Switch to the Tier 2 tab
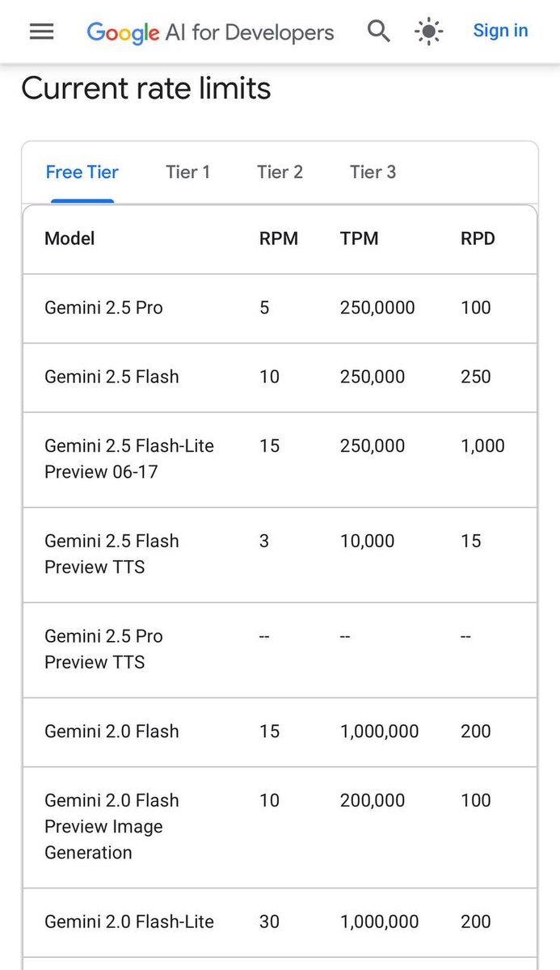560x970 pixels. pos(280,172)
